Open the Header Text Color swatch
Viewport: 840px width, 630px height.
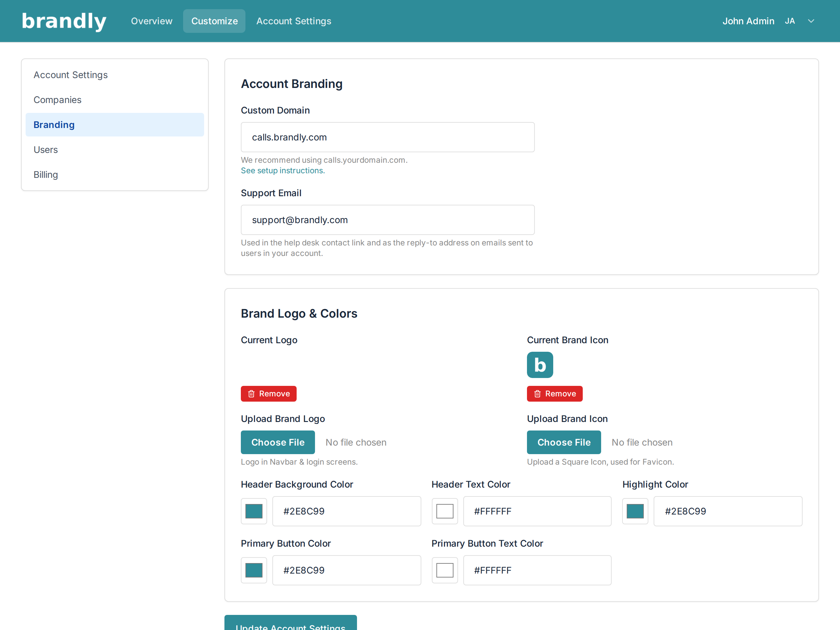tap(444, 511)
